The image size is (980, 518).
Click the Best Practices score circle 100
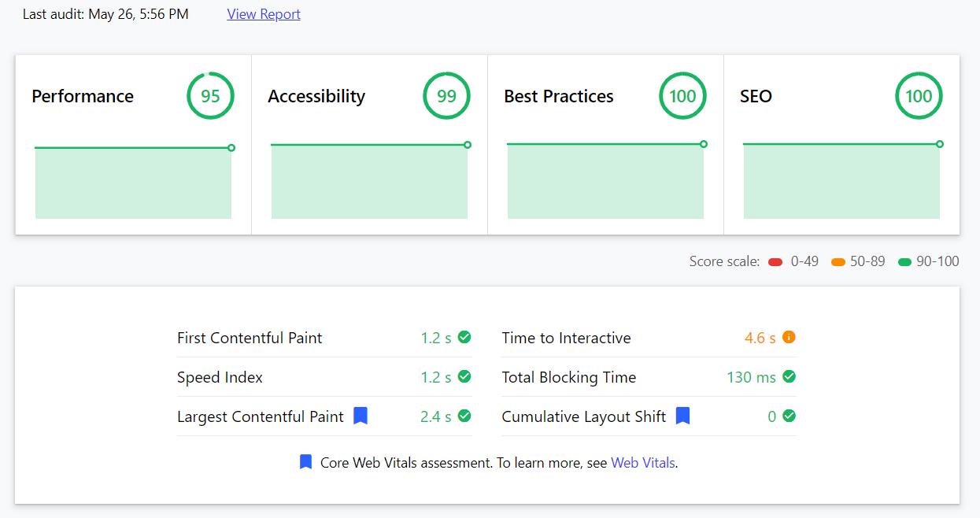(x=682, y=96)
